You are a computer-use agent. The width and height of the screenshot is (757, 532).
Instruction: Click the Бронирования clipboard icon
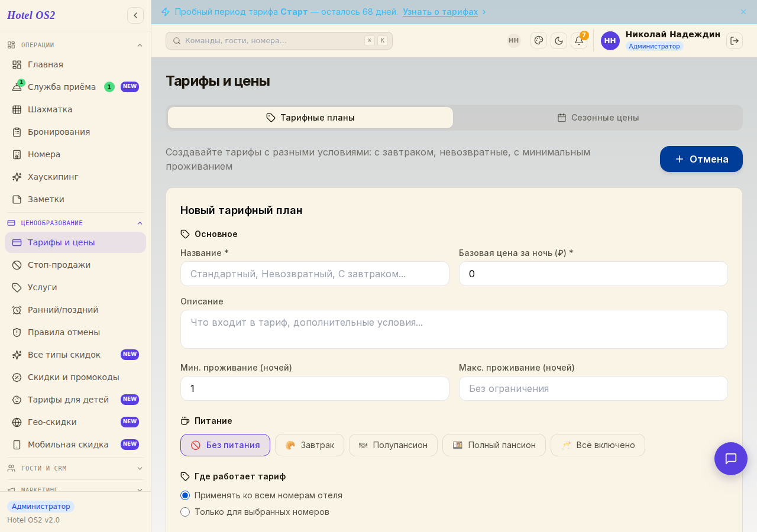point(17,132)
